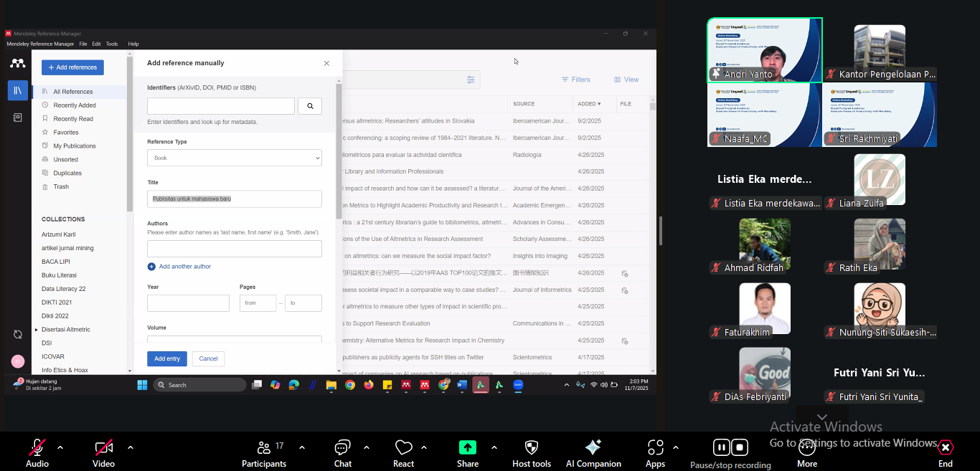The image size is (980, 471).
Task: Open Microsoft Word from taskbar
Action: 462,385
